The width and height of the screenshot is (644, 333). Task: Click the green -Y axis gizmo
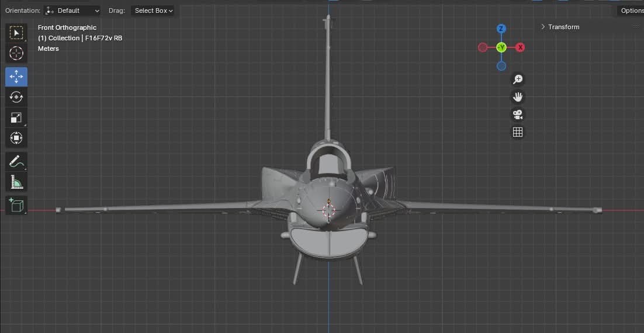(x=501, y=48)
